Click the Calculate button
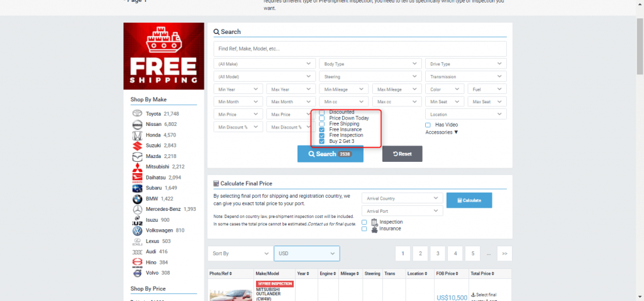The width and height of the screenshot is (644, 301). coord(469,200)
